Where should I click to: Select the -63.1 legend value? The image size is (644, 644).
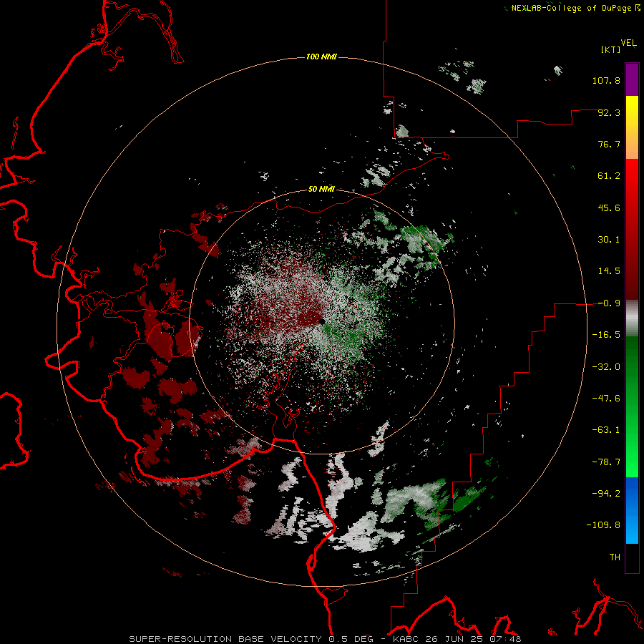point(606,430)
